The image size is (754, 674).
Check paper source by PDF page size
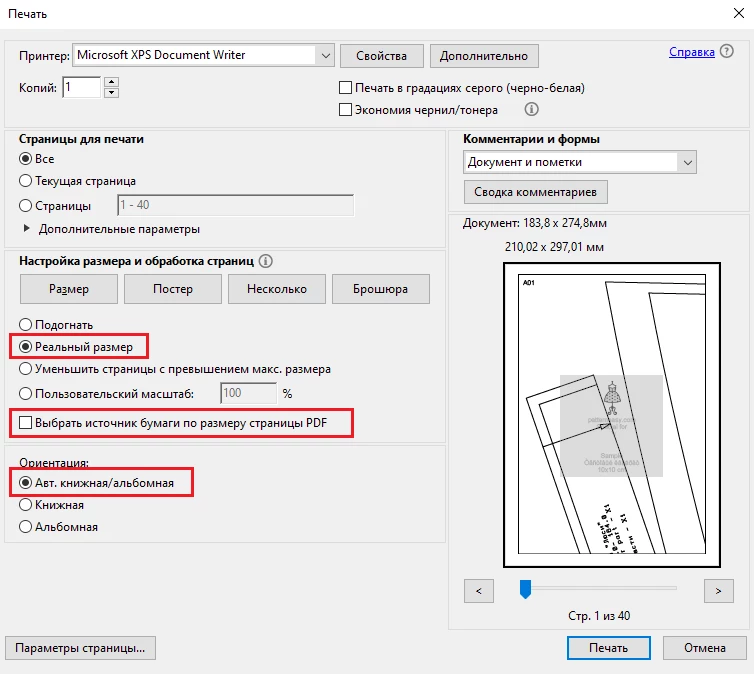25,423
